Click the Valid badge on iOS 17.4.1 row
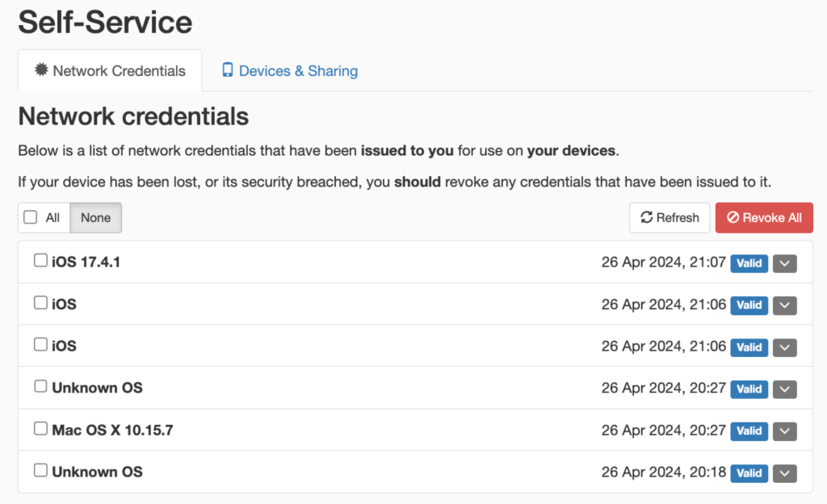This screenshot has width=827, height=504. (749, 263)
